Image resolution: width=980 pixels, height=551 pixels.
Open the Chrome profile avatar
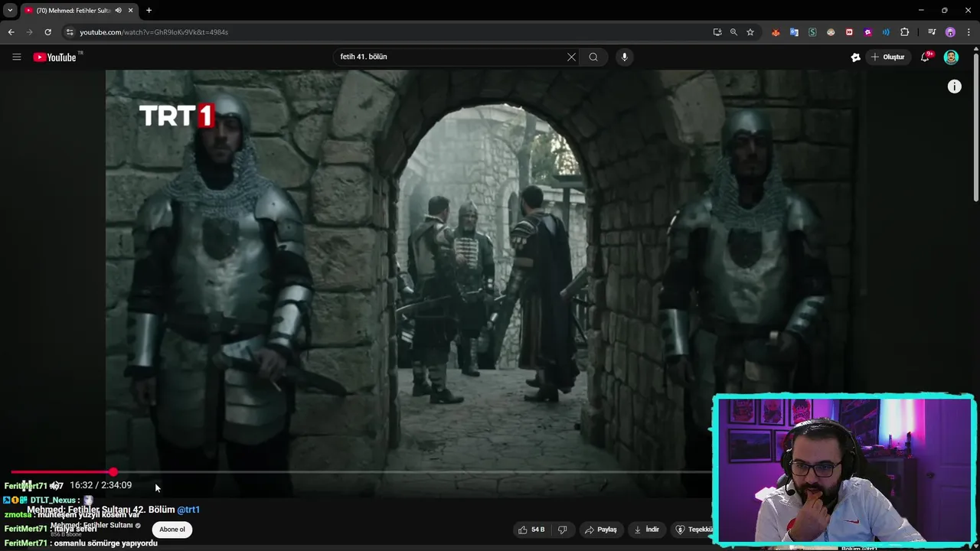[950, 32]
